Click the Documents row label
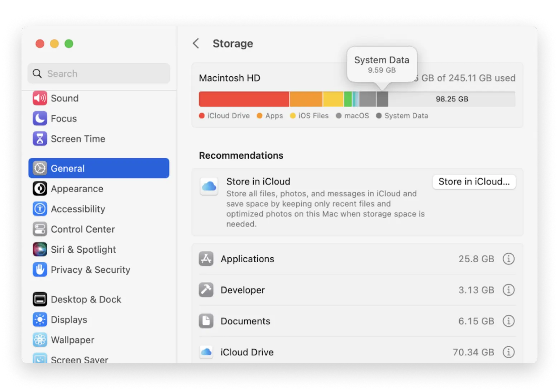The width and height of the screenshot is (559, 392). [245, 321]
